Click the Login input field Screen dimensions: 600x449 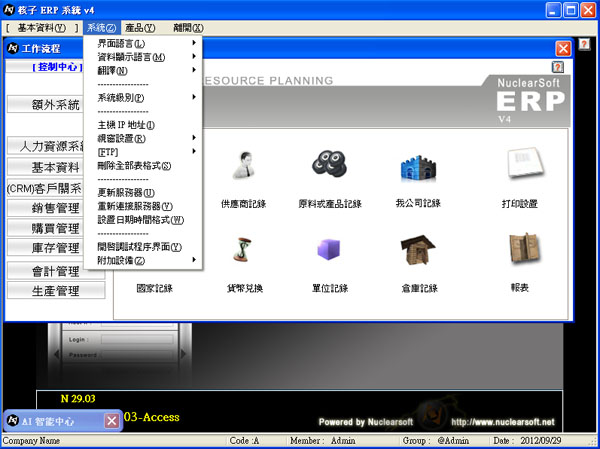pos(137,340)
